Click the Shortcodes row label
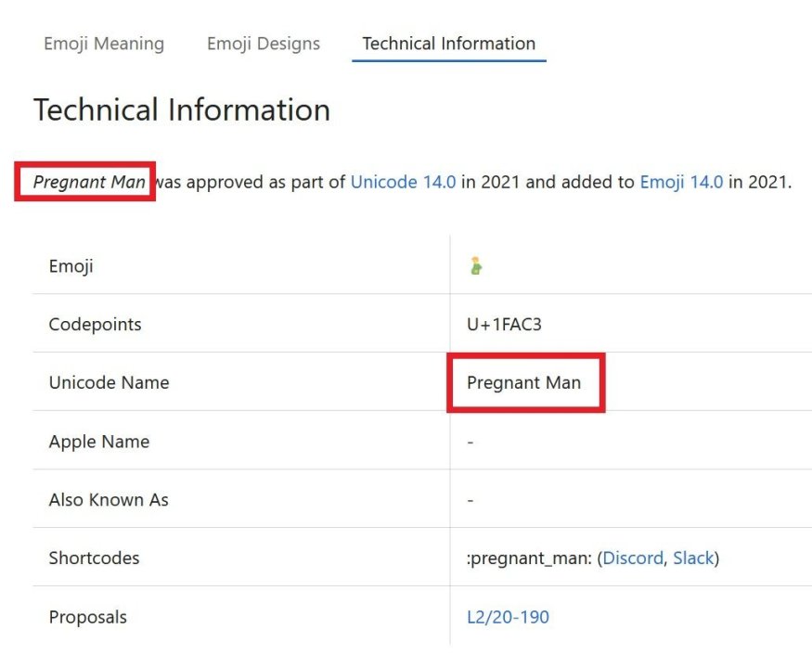The image size is (812, 668). point(94,559)
